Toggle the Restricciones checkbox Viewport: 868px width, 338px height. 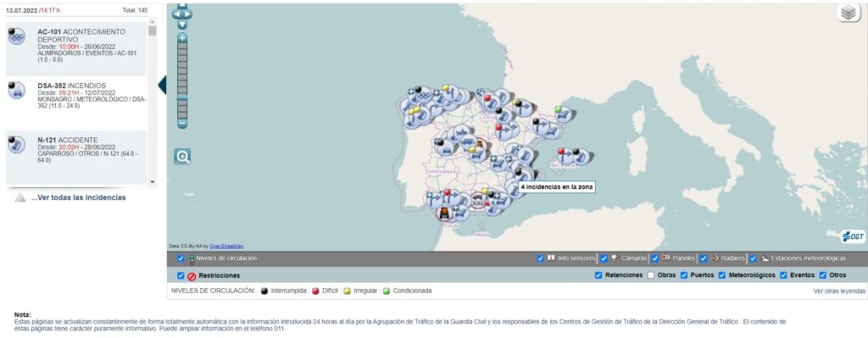(181, 275)
